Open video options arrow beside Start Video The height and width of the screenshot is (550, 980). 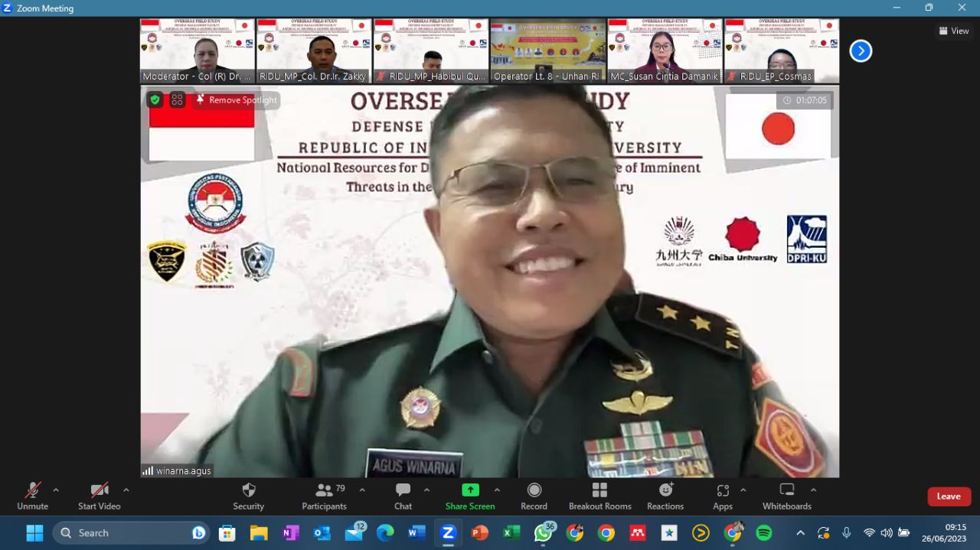click(126, 490)
